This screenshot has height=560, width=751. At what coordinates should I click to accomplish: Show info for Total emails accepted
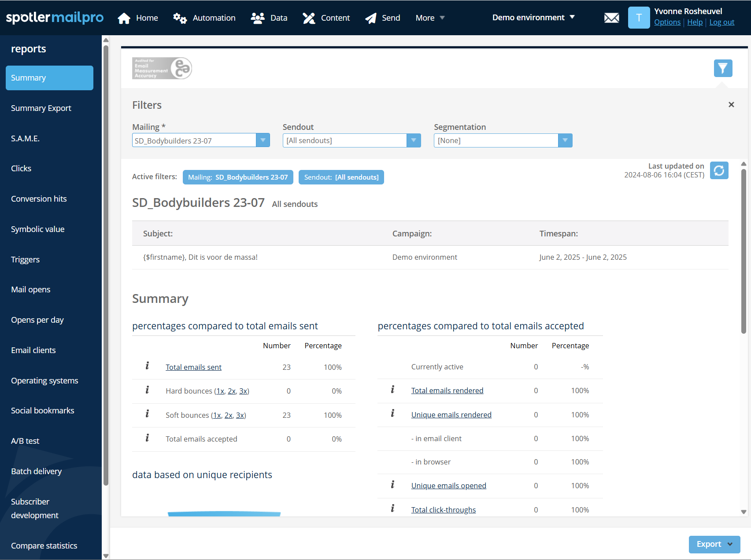tap(148, 438)
